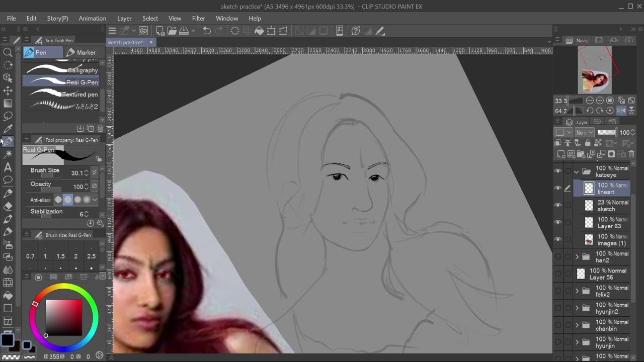644x362 pixels.
Task: Open the Filter menu
Action: click(x=199, y=18)
